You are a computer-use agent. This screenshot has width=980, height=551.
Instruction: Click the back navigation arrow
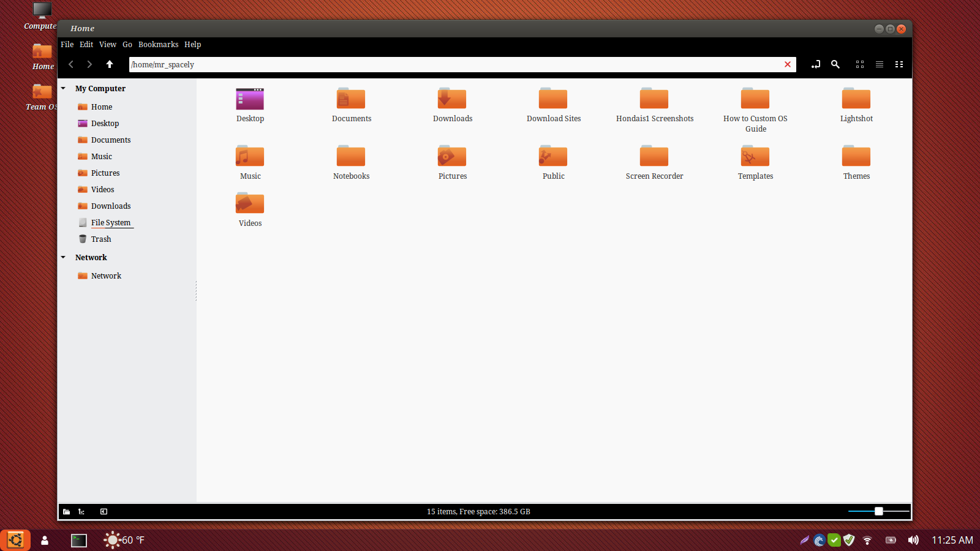tap(71, 64)
